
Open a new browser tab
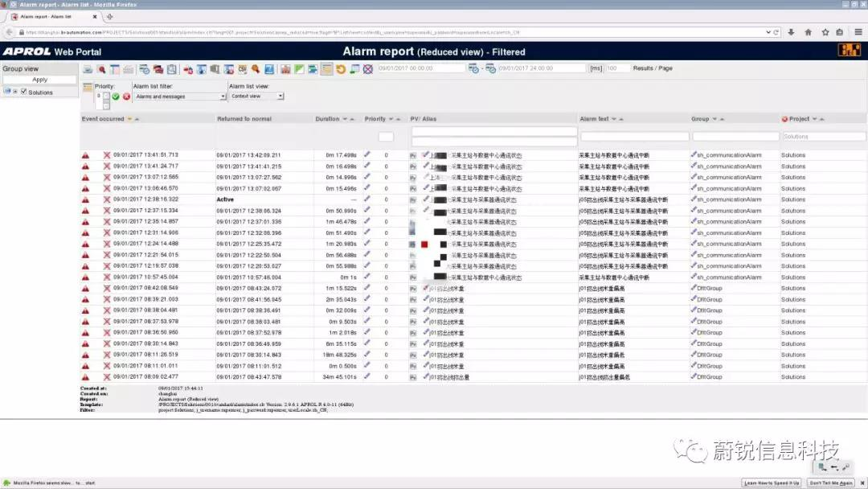tap(110, 16)
